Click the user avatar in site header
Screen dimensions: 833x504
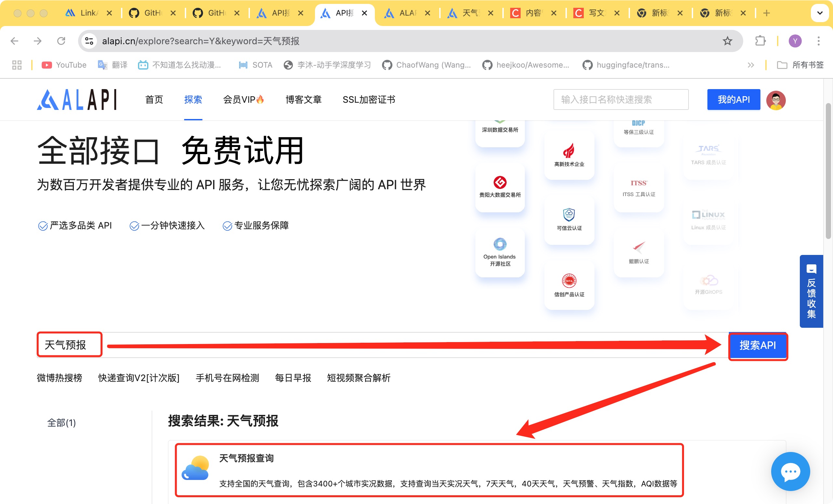pos(776,100)
